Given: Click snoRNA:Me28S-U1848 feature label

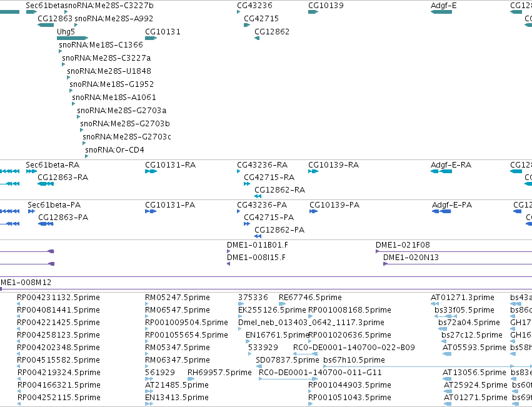Looking at the screenshot, I should pyautogui.click(x=109, y=71).
